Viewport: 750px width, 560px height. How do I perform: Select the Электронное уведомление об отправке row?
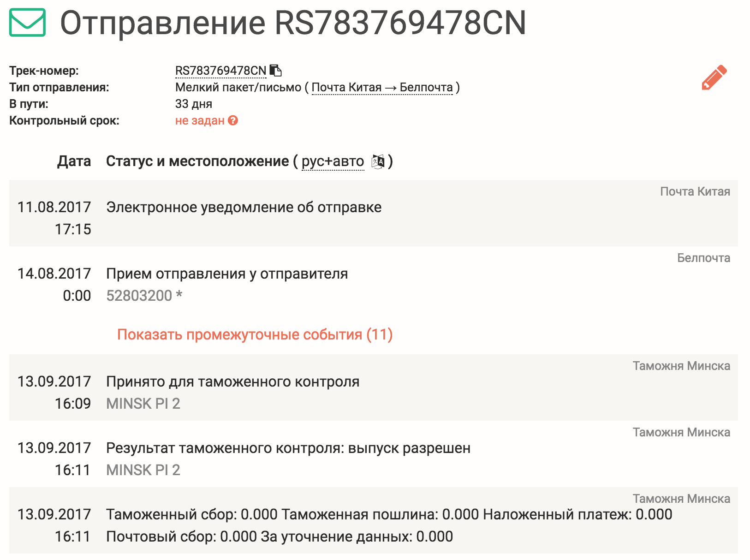click(x=374, y=213)
